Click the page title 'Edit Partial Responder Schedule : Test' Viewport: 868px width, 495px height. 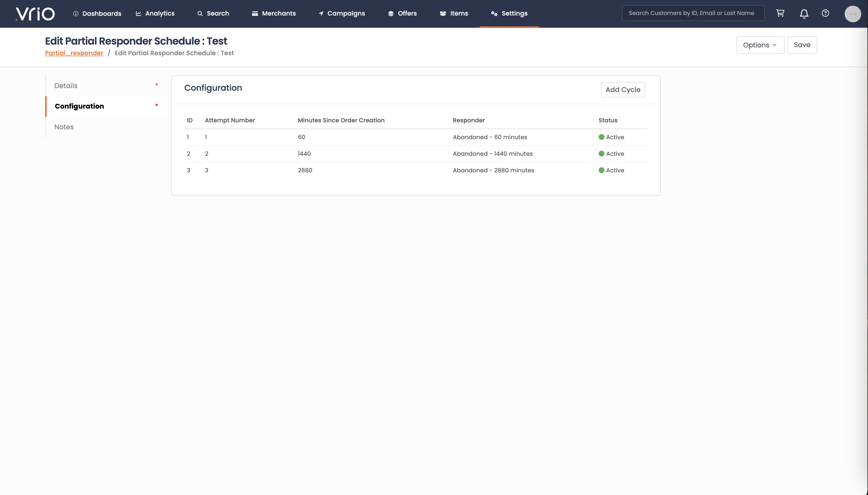pyautogui.click(x=136, y=41)
